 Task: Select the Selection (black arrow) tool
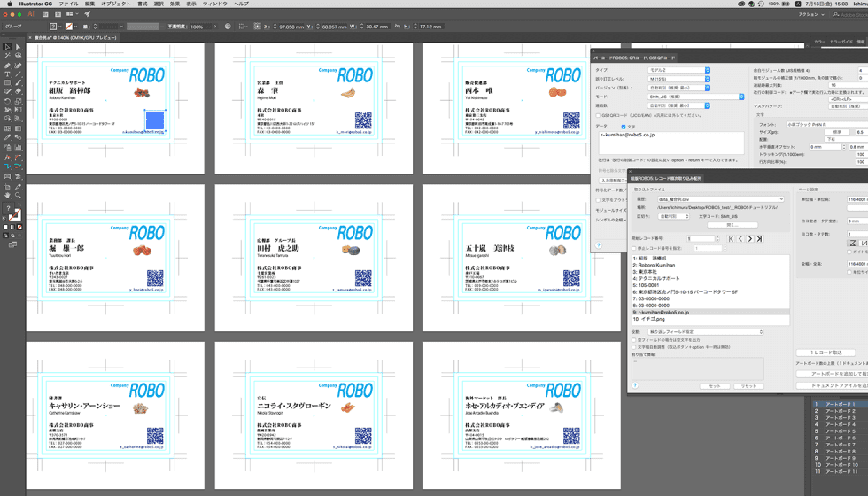[7, 47]
